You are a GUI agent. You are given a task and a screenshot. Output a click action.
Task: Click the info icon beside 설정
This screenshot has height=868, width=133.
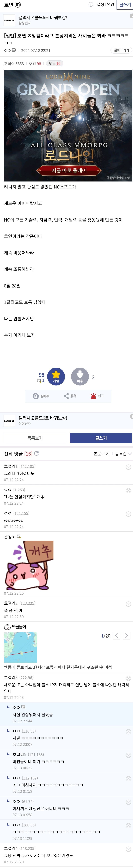tap(91, 4)
